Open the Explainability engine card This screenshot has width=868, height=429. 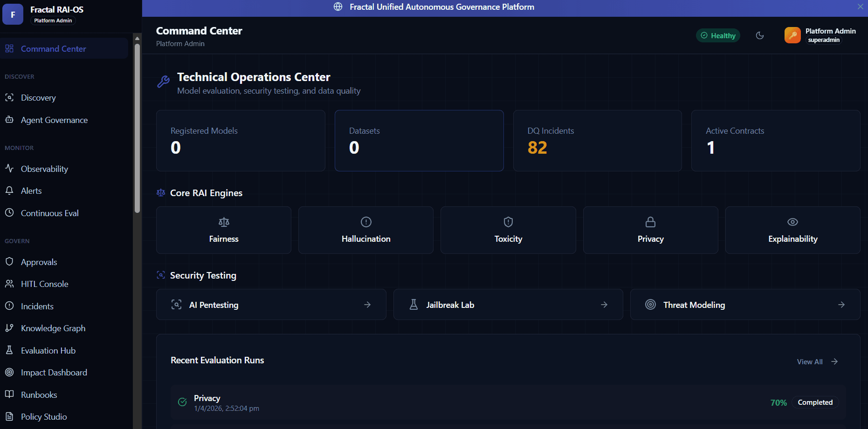pos(792,230)
